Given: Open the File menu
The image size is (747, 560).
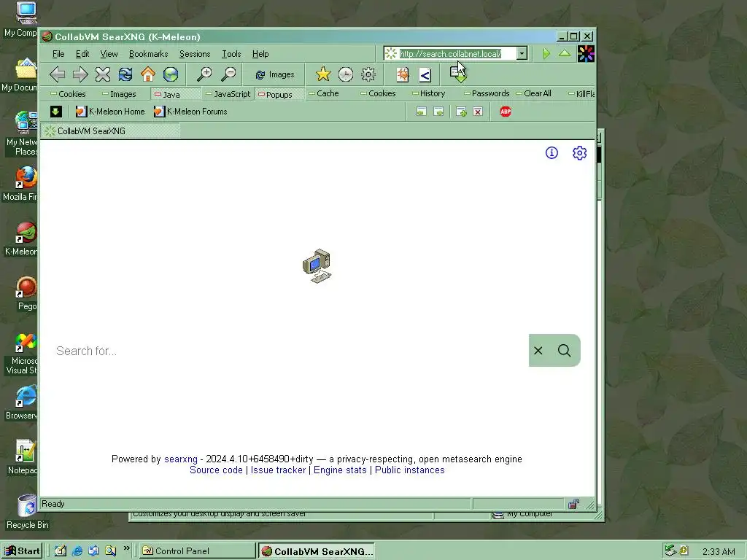Looking at the screenshot, I should pos(58,54).
